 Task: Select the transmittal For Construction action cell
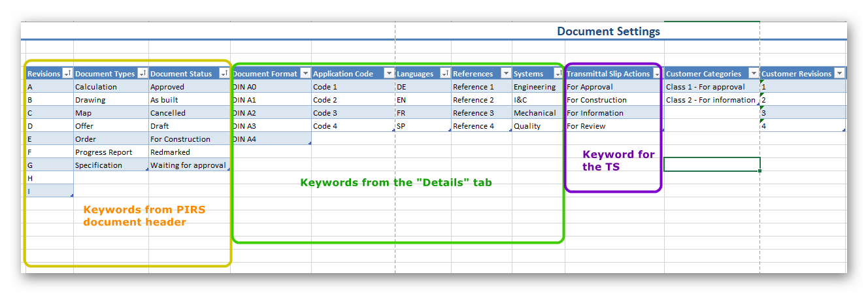(614, 100)
